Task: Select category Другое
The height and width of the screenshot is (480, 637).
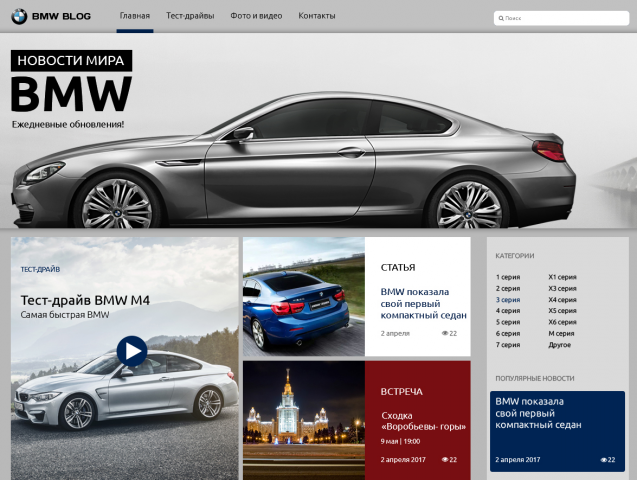Action: click(x=559, y=345)
